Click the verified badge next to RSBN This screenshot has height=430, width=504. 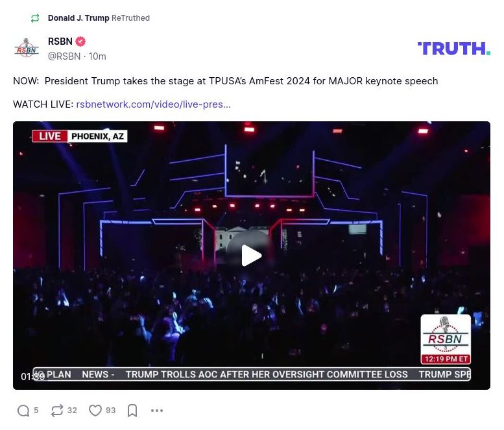click(x=80, y=42)
